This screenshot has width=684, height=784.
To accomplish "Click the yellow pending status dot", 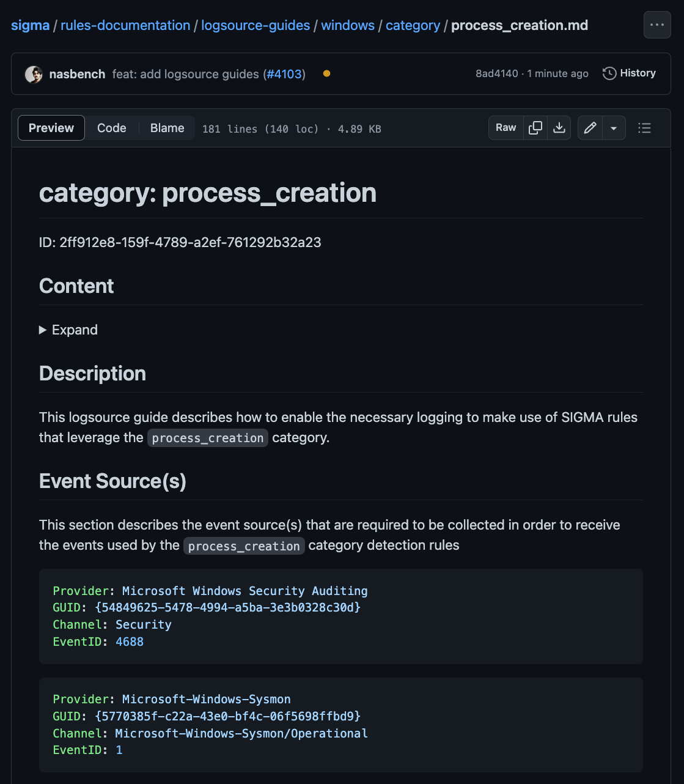I will (x=326, y=73).
